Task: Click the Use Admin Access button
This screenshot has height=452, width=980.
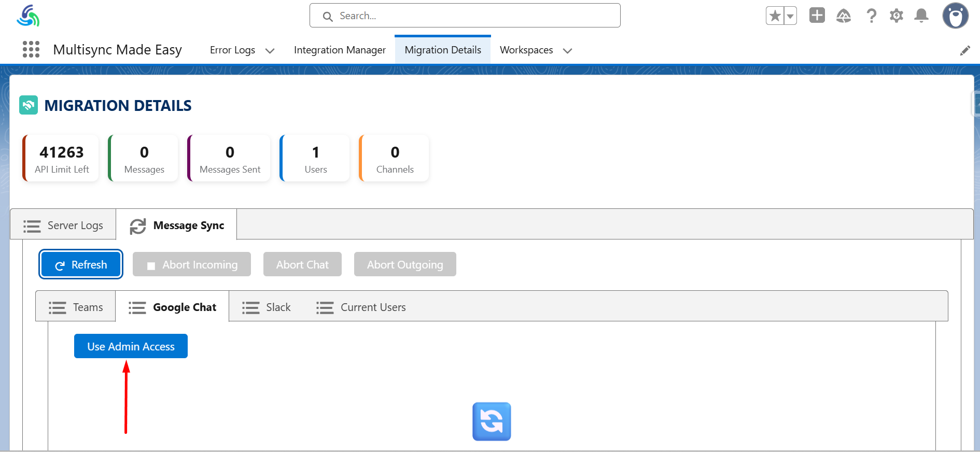Action: 131,346
